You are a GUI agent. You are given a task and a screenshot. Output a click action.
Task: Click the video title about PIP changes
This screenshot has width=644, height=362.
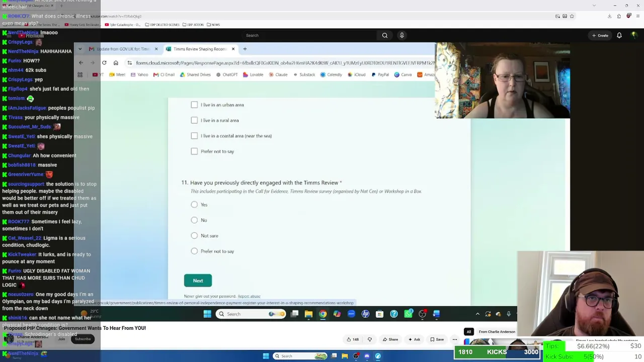click(x=75, y=328)
